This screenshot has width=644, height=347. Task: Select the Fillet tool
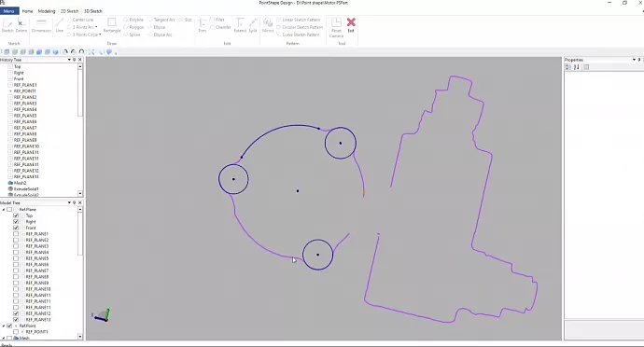pyautogui.click(x=217, y=20)
